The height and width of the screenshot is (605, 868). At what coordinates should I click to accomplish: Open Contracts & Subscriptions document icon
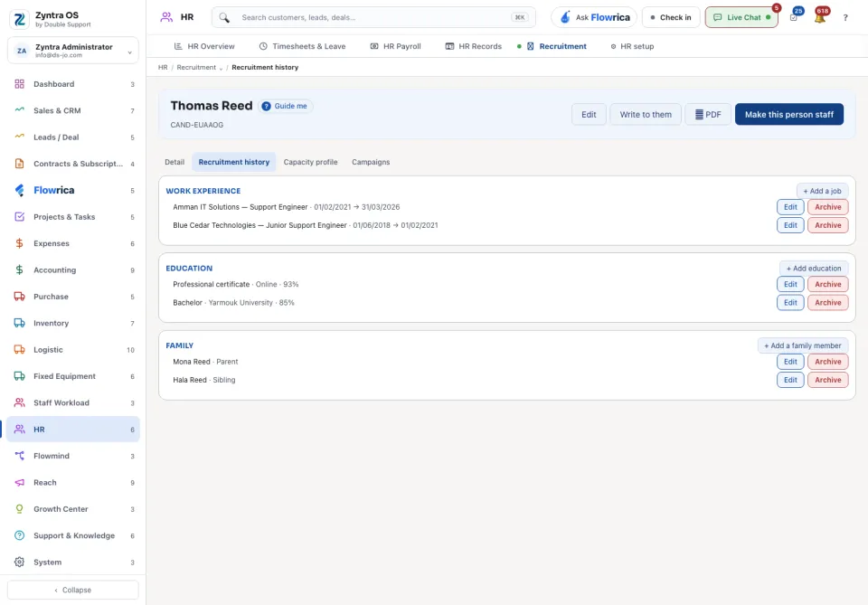click(19, 164)
